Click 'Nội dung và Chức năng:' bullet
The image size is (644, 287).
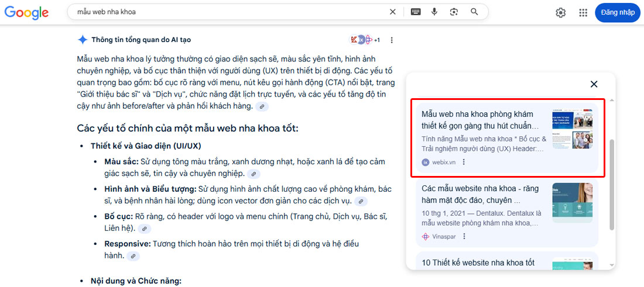pos(136,281)
